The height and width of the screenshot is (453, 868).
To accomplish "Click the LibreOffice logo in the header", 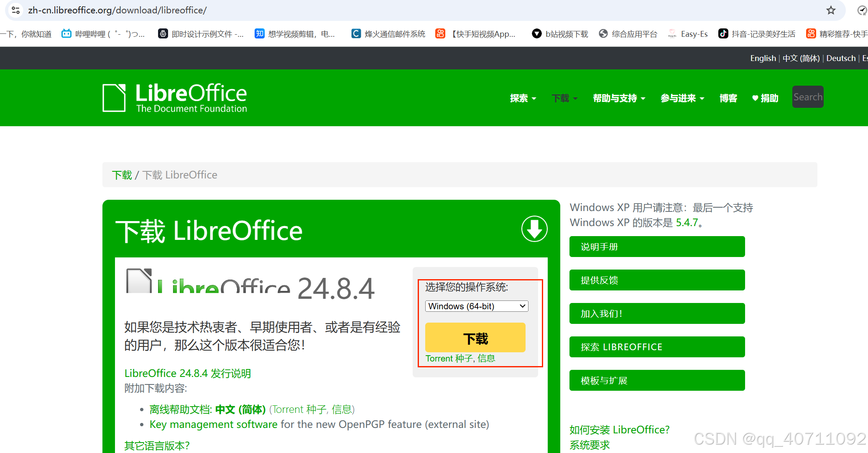I will [175, 98].
